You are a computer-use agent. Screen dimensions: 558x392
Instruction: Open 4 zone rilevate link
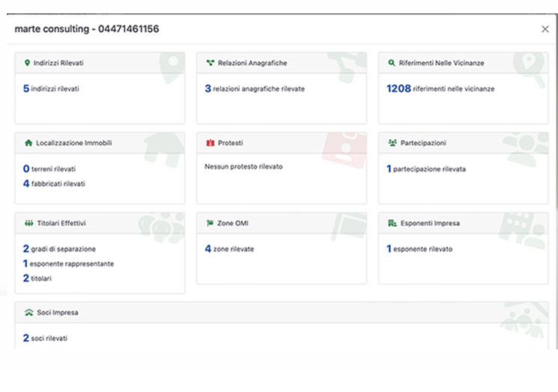[229, 249]
